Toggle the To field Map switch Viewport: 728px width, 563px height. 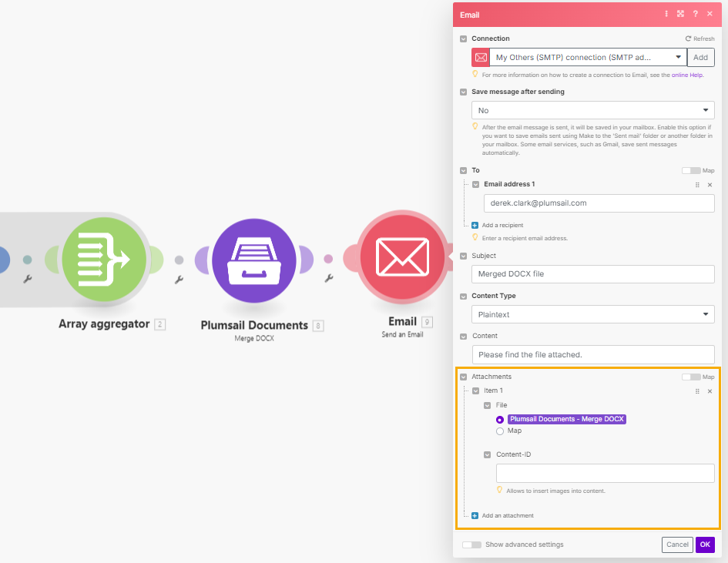[691, 170]
